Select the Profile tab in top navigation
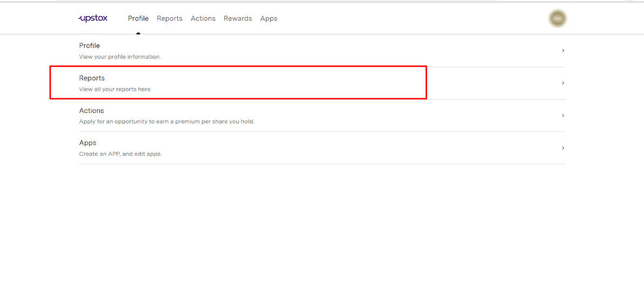Screen dimensions: 644x294 click(138, 18)
